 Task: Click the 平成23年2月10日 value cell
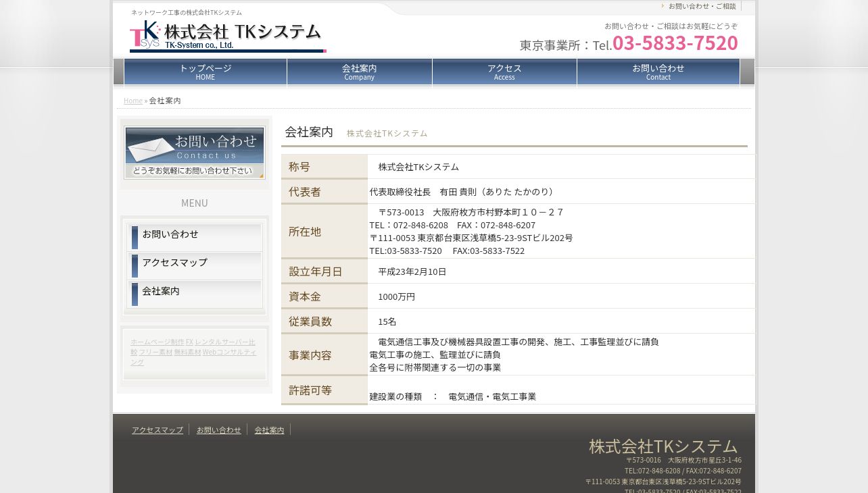562,271
